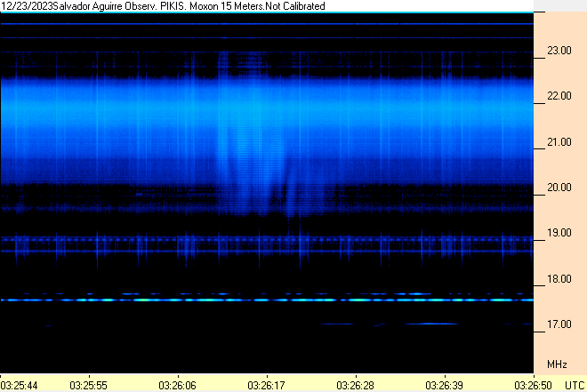The height and width of the screenshot is (392, 587).
Task: Click the Moxon 15 Meters text
Action: [x=227, y=6]
